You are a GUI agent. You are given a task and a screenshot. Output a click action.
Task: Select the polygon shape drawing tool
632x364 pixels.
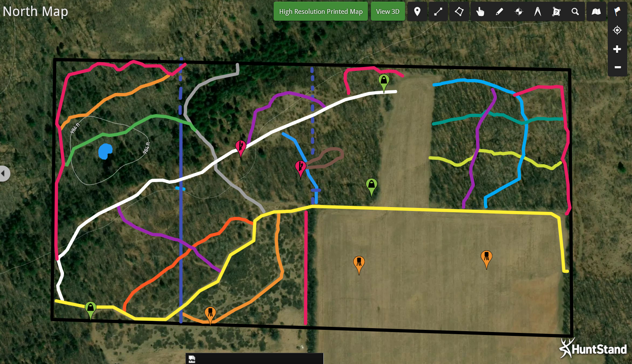pyautogui.click(x=459, y=12)
